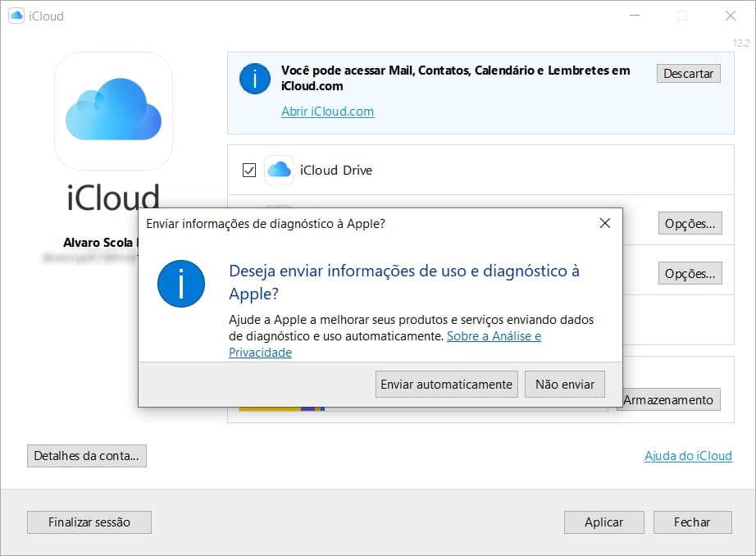Click the info icon in the iCloud.com banner
The width and height of the screenshot is (756, 556).
(x=254, y=79)
